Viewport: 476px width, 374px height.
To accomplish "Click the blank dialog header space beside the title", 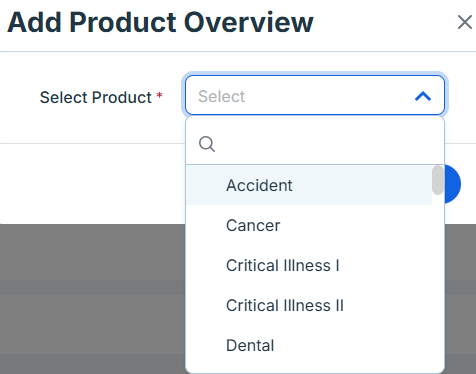I will [x=383, y=22].
